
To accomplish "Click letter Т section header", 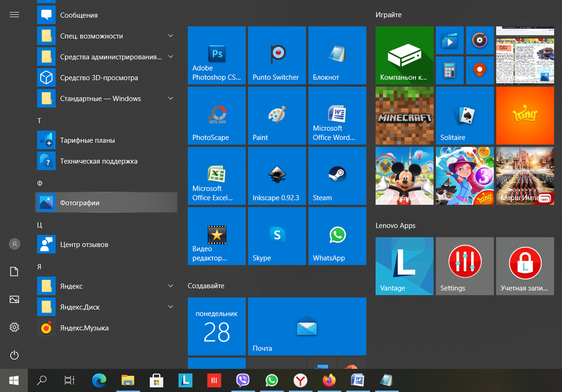I will point(39,121).
